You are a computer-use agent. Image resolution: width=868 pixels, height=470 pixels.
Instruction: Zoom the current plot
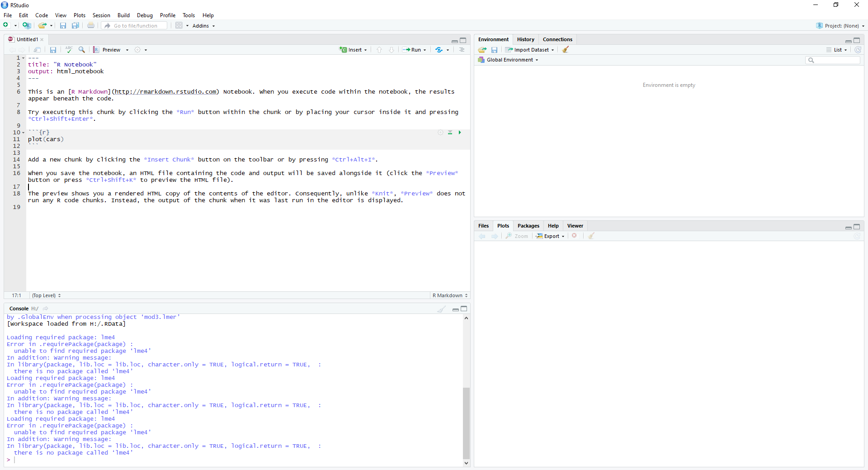(x=517, y=236)
